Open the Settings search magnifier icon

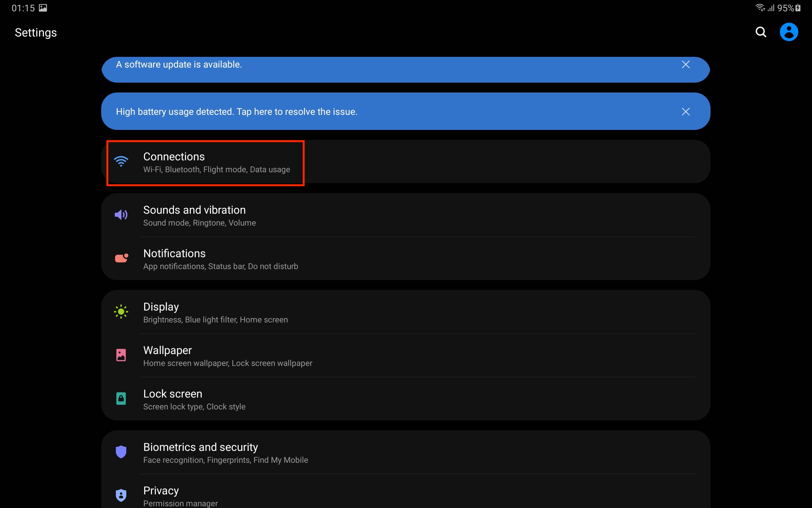pos(761,32)
